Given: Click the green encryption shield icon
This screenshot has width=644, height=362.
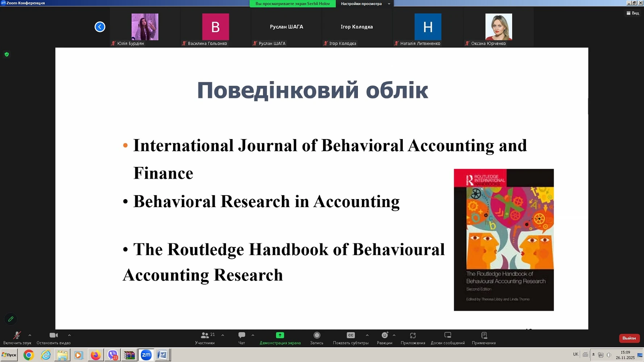Looking at the screenshot, I should [x=7, y=54].
